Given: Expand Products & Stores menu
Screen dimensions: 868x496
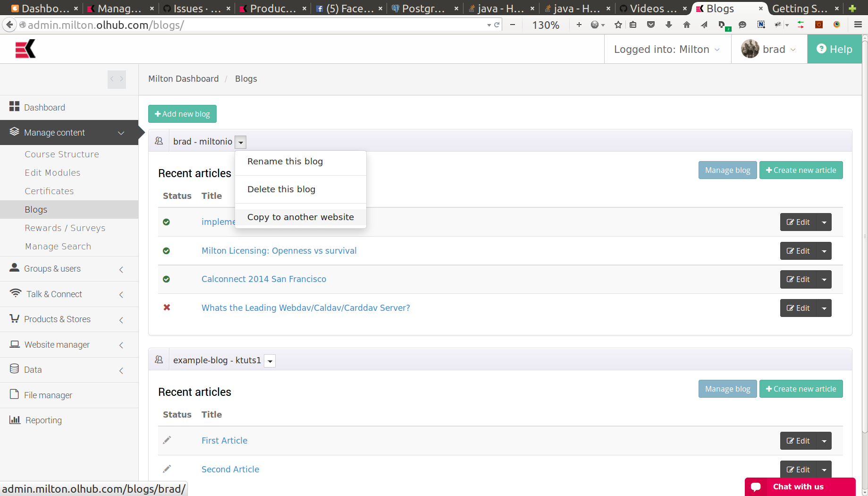Looking at the screenshot, I should (69, 319).
